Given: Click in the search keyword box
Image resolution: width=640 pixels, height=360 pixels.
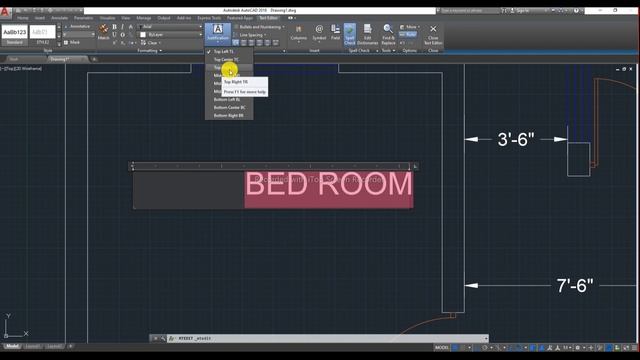Looking at the screenshot, I should click(470, 11).
